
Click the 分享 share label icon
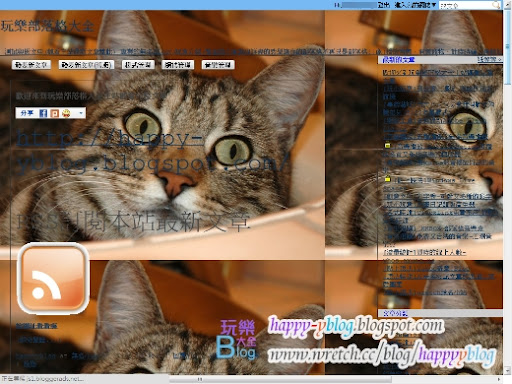point(27,113)
